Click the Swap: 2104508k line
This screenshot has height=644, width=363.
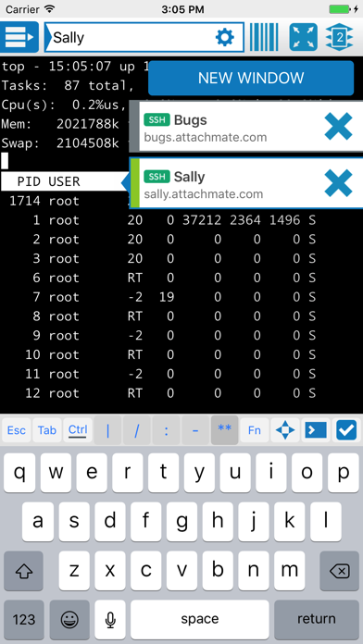point(60,143)
